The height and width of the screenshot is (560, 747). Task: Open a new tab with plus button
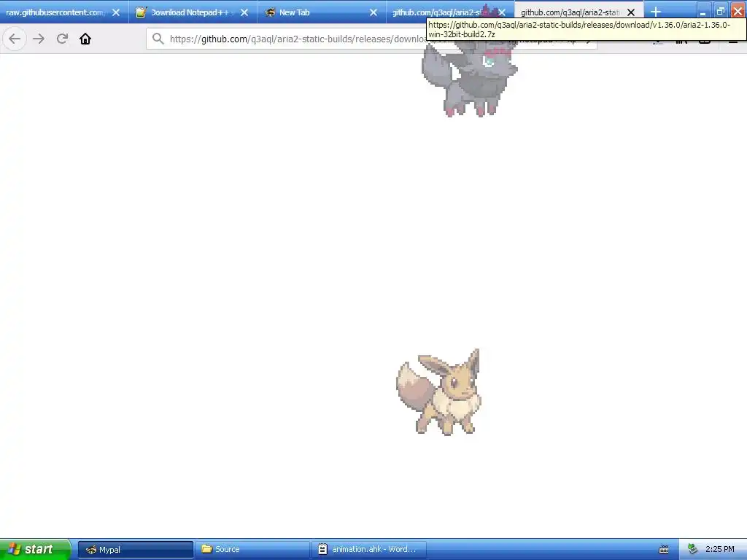(x=656, y=12)
